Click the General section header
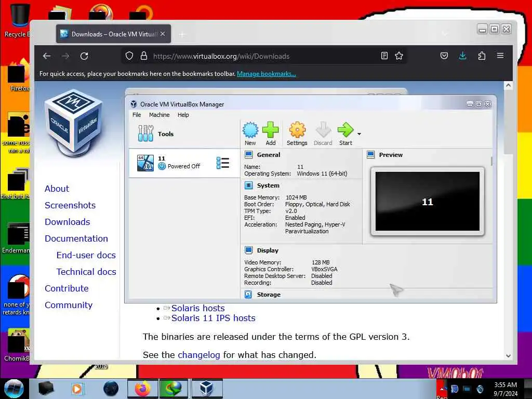The image size is (532, 399). pyautogui.click(x=269, y=155)
